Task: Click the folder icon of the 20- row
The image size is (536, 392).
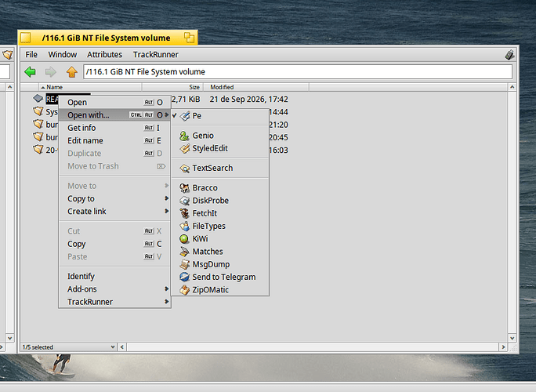Action: (38, 150)
